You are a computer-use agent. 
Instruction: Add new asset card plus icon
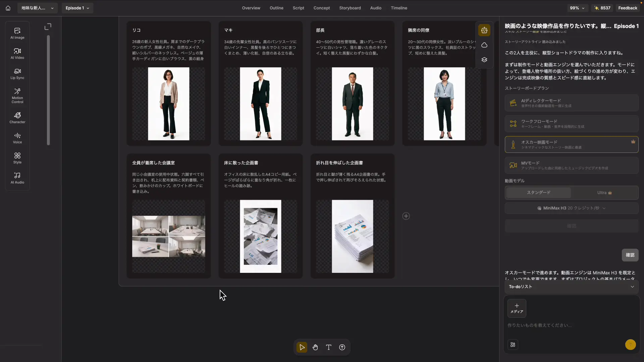point(406,216)
